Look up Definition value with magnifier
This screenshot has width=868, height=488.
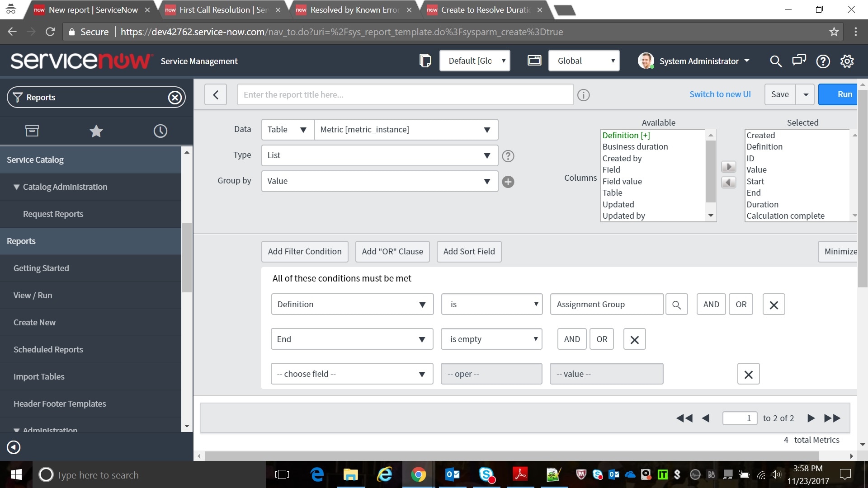pos(676,305)
